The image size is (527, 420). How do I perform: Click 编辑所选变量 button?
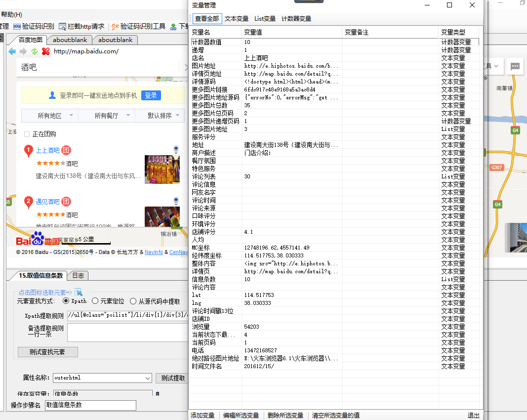pos(241,415)
